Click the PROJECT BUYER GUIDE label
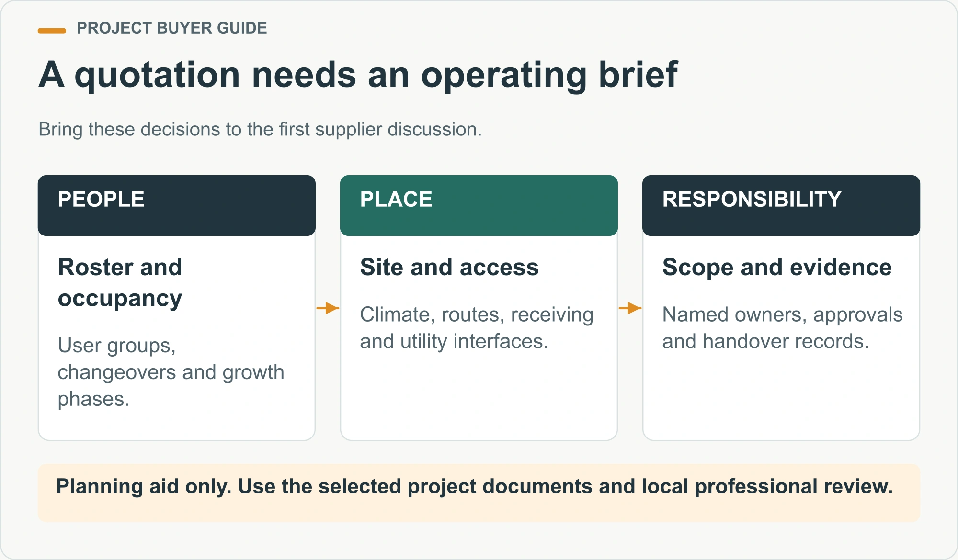 (171, 28)
